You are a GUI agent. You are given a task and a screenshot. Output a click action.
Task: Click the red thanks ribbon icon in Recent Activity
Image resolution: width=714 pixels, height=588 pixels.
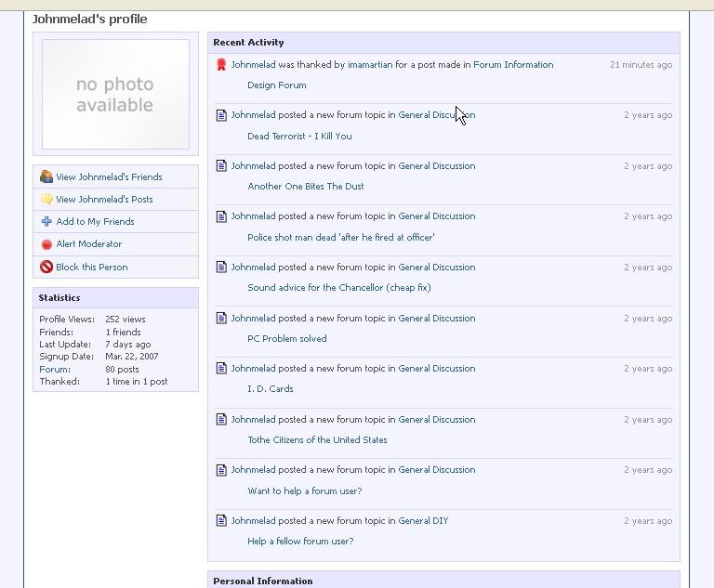click(x=221, y=65)
